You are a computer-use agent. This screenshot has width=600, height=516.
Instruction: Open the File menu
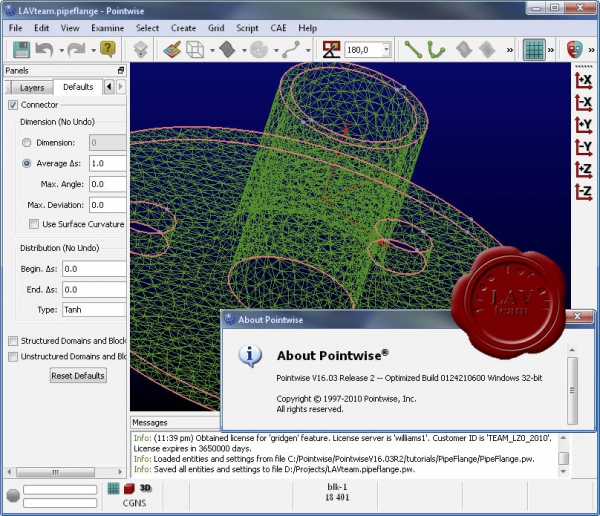15,28
